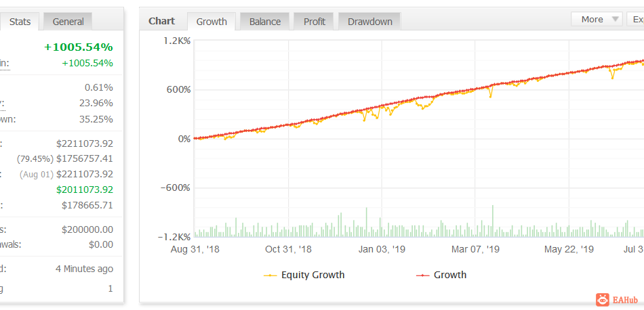Click the Jan 03, '19 axis label
The height and width of the screenshot is (310, 644).
point(382,249)
